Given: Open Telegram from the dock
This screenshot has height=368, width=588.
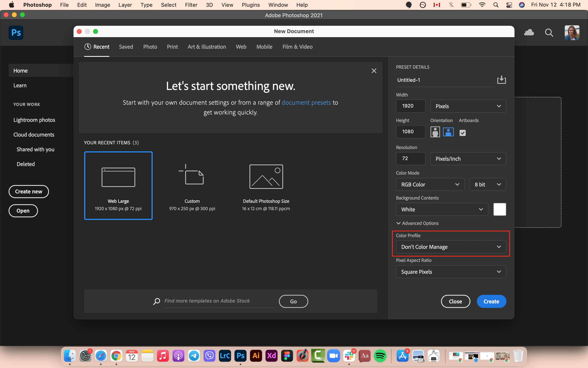Looking at the screenshot, I should 194,356.
